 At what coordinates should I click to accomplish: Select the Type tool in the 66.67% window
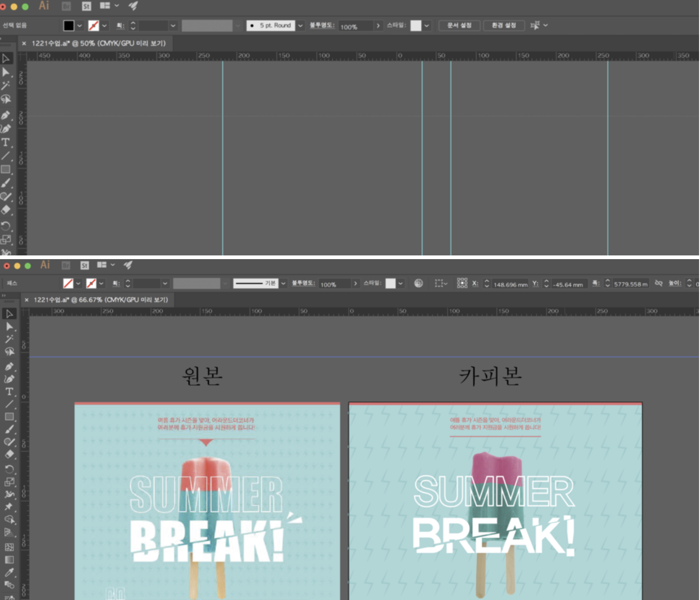click(x=9, y=391)
